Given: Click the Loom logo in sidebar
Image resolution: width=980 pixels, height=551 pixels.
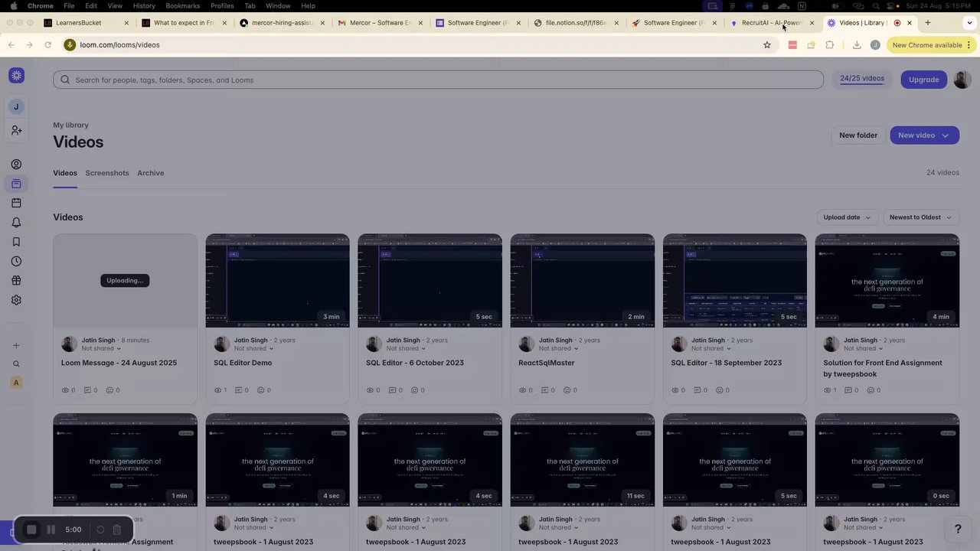Looking at the screenshot, I should click(x=16, y=75).
